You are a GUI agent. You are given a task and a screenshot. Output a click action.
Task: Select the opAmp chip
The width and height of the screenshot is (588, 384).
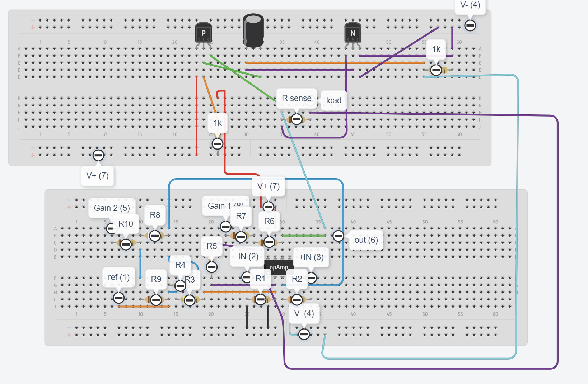coord(278,267)
